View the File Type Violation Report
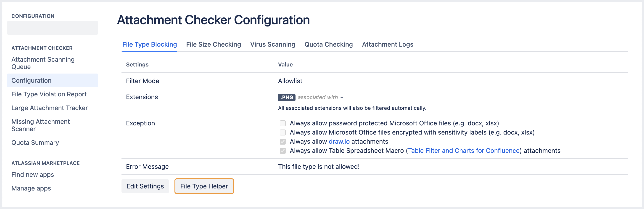This screenshot has width=644, height=209. pyautogui.click(x=49, y=94)
